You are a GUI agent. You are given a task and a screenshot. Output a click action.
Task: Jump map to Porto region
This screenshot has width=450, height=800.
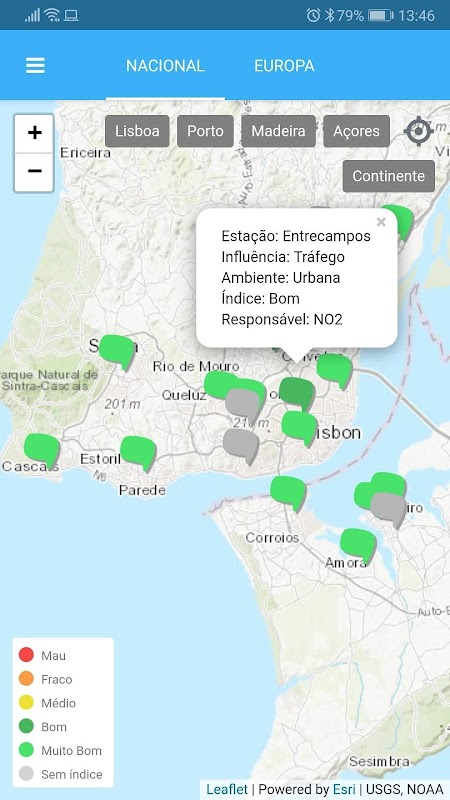tap(205, 131)
